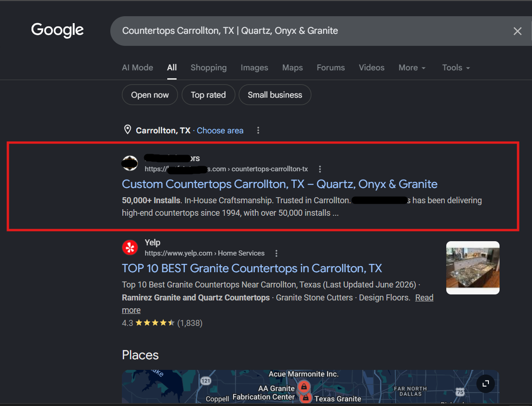Click the Acue Marmonite Inc. map pin
The height and width of the screenshot is (406, 532).
coord(304,387)
